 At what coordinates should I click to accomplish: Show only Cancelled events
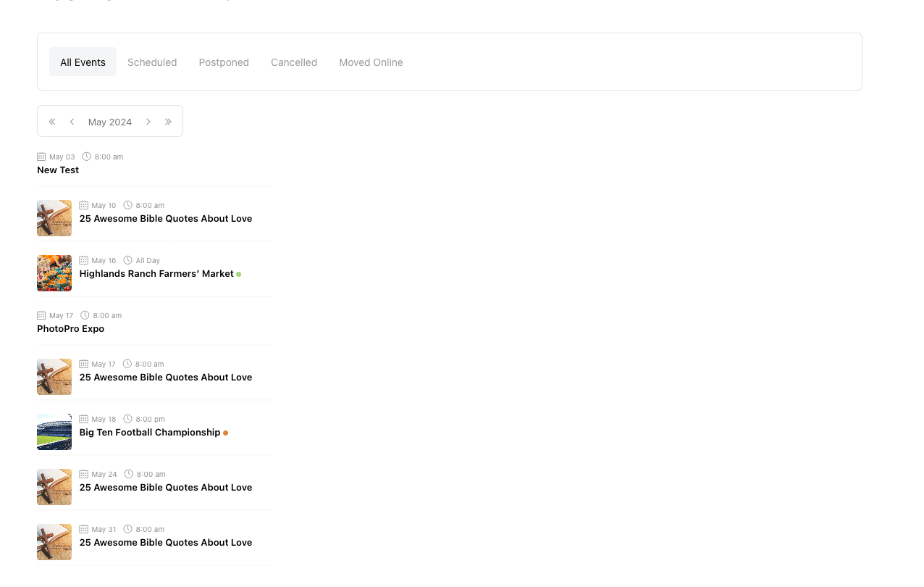click(x=294, y=62)
